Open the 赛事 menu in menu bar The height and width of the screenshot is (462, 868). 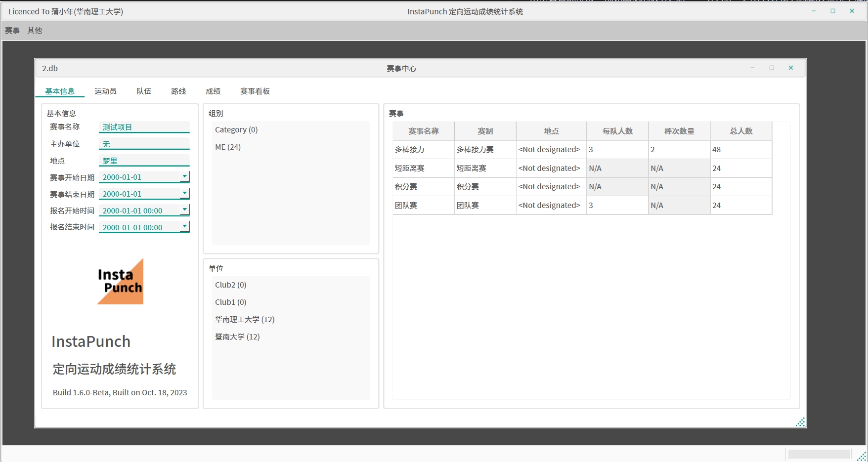click(12, 31)
